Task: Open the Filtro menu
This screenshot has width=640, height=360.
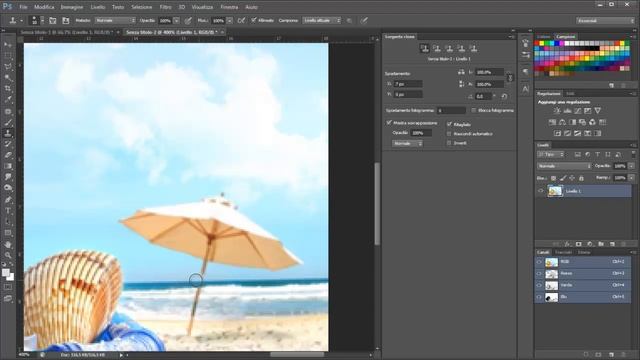Action: (x=165, y=7)
